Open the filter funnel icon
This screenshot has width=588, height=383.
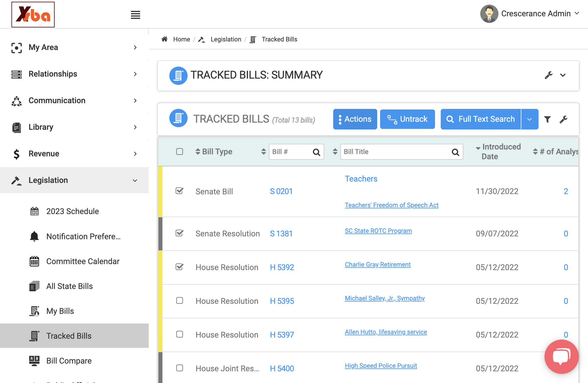(x=547, y=119)
